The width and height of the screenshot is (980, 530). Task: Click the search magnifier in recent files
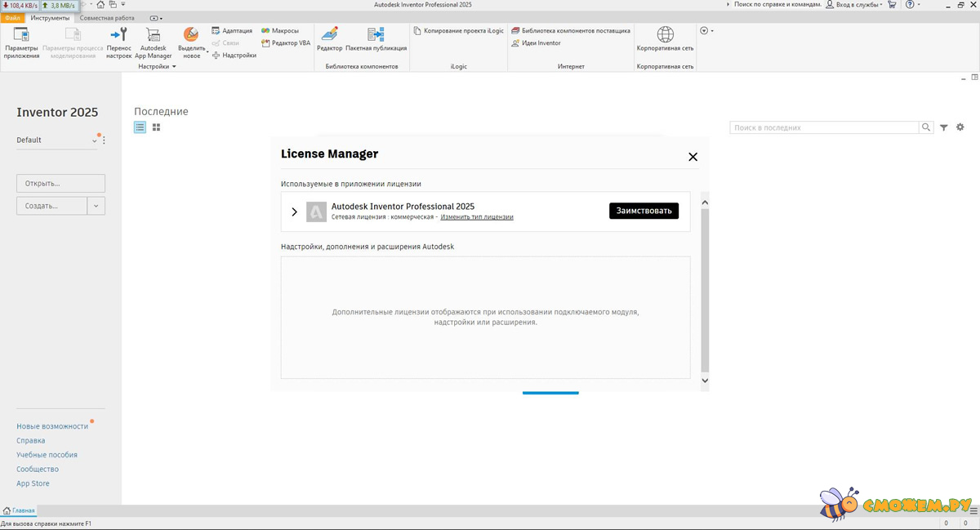coord(926,127)
